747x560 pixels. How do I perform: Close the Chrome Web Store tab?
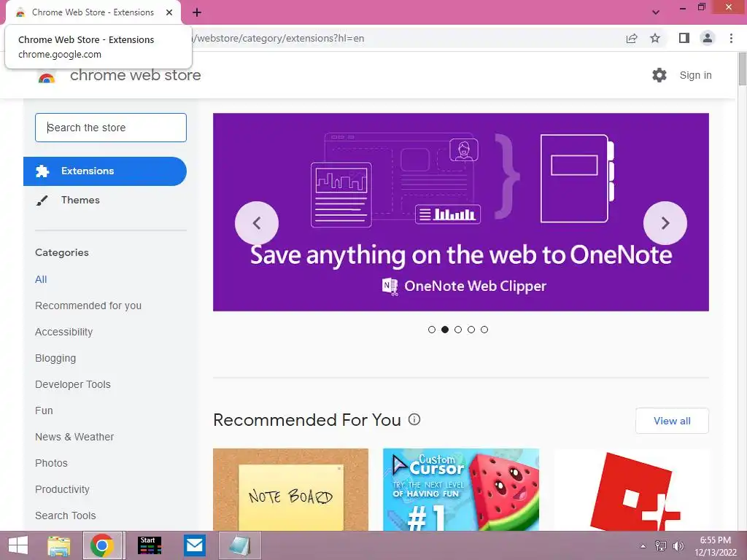169,12
